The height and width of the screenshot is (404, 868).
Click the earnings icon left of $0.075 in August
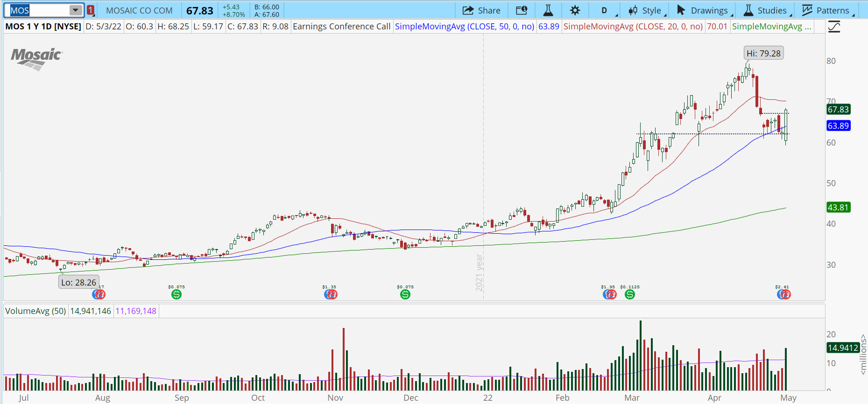[99, 294]
